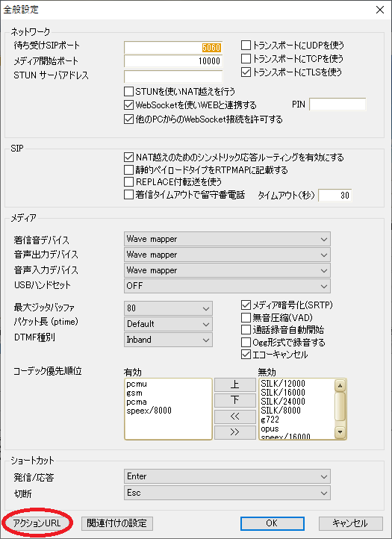Click キャンセル button
Image resolution: width=392 pixels, height=539 pixels.
350,523
